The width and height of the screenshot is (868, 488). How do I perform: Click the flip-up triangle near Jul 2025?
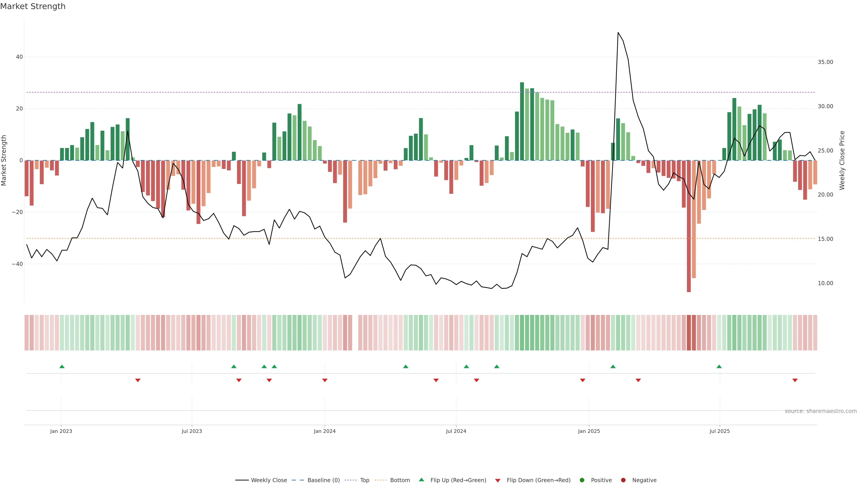pos(719,366)
